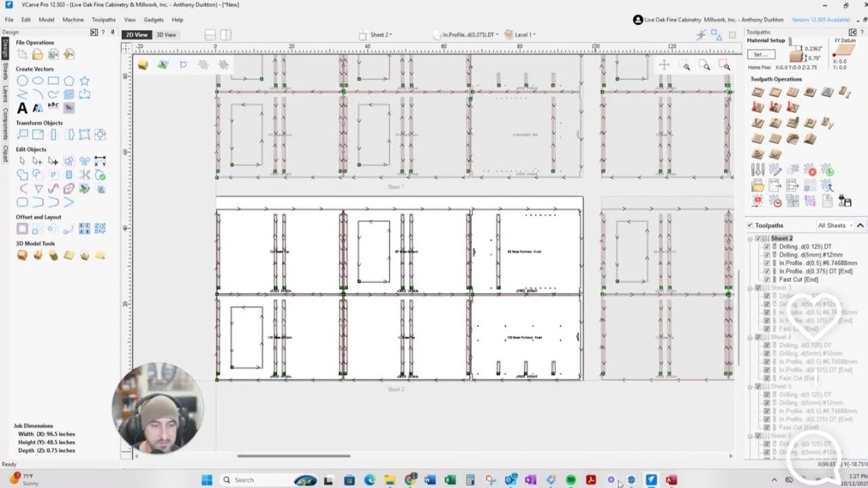Open the All Sheets dropdown
This screenshot has width=868, height=488.
pos(835,225)
